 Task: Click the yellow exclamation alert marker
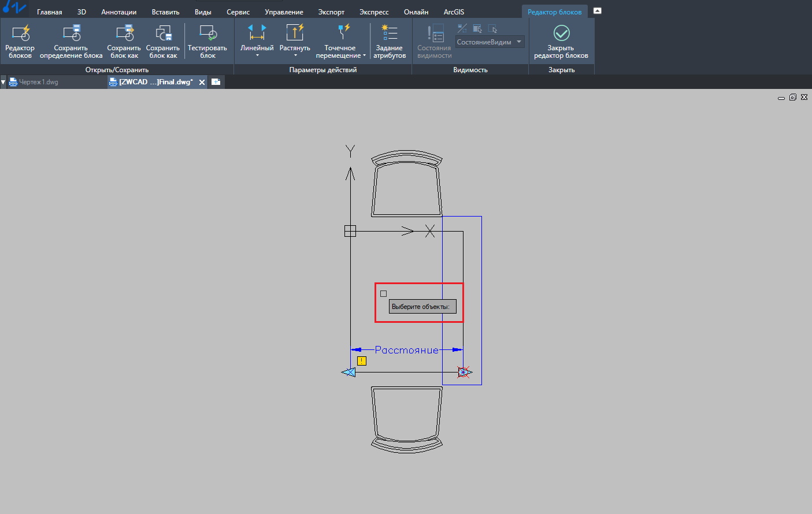362,361
